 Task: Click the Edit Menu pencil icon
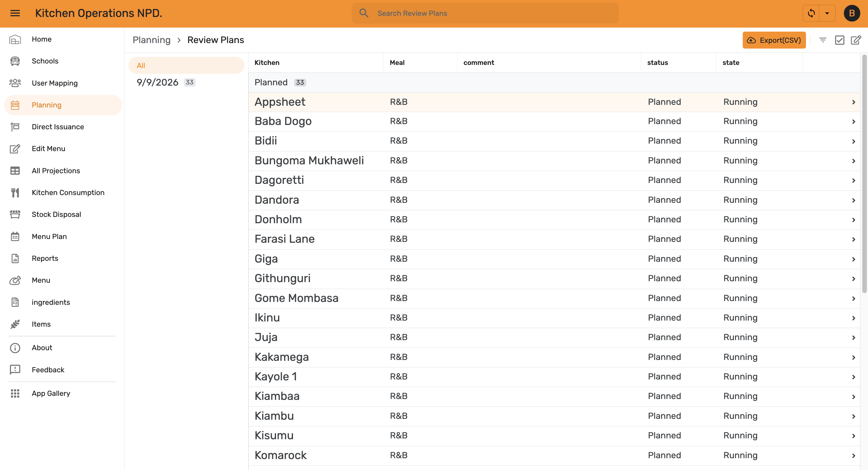point(15,149)
